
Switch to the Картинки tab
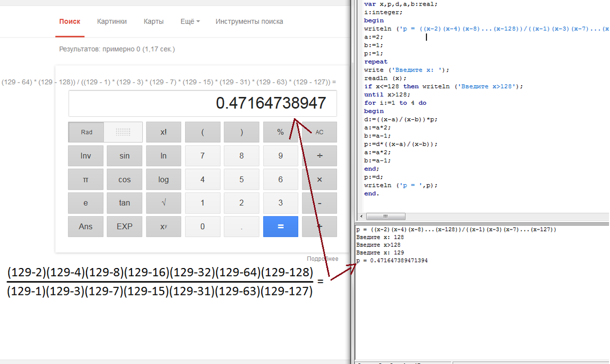click(x=112, y=22)
